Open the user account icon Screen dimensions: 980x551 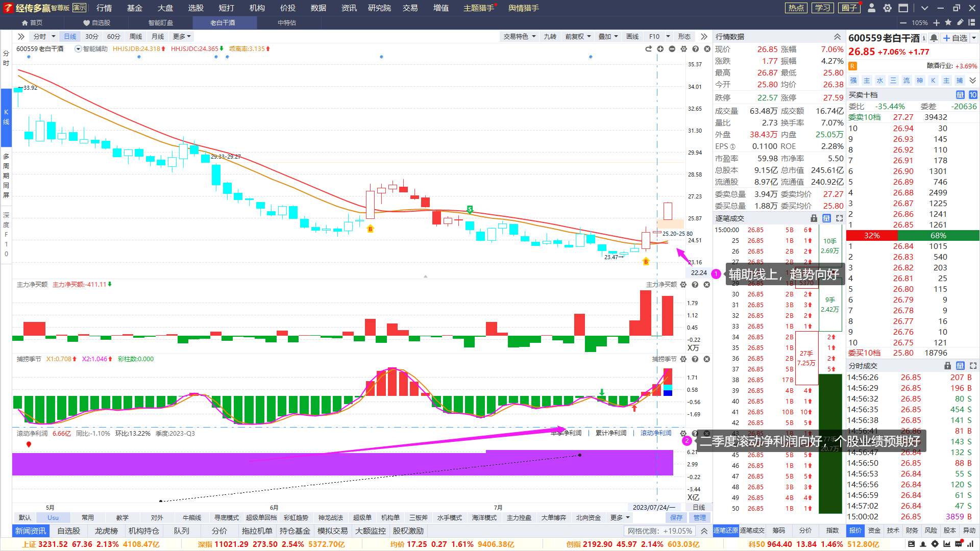pyautogui.click(x=872, y=8)
